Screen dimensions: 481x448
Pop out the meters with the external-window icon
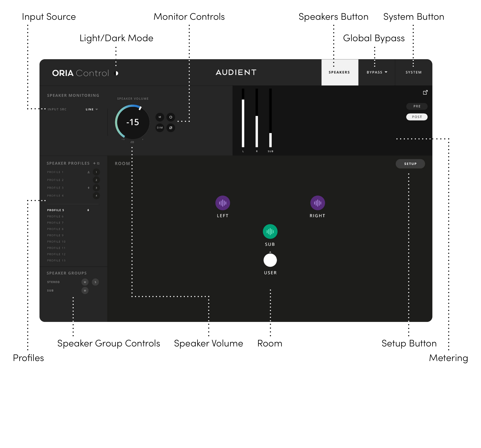pos(425,92)
